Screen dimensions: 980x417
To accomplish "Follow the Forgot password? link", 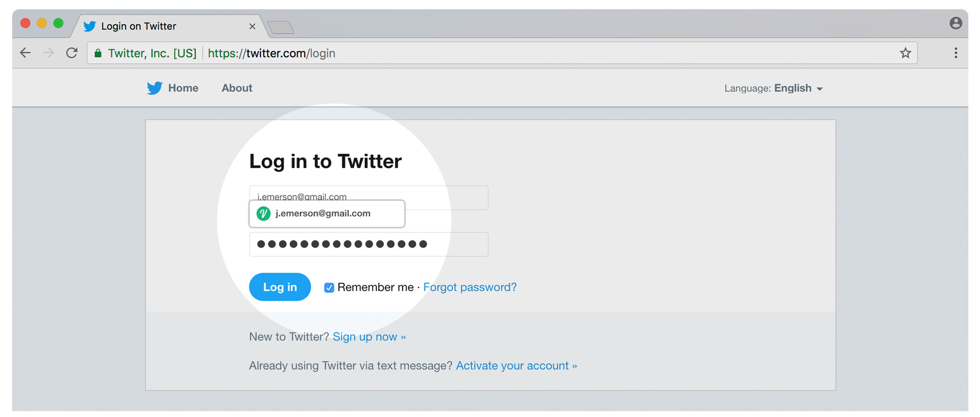I will pos(470,287).
